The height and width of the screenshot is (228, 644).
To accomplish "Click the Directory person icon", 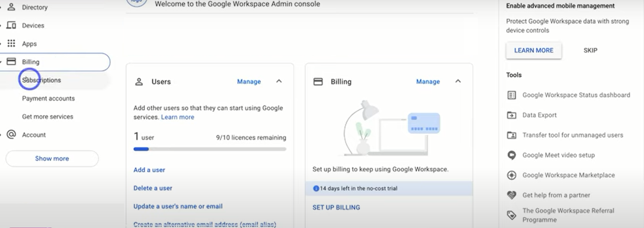I will [x=11, y=7].
